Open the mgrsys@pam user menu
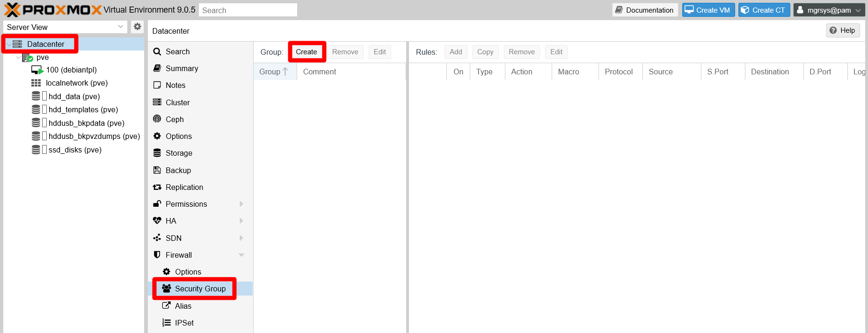Image resolution: width=868 pixels, height=333 pixels. [829, 10]
